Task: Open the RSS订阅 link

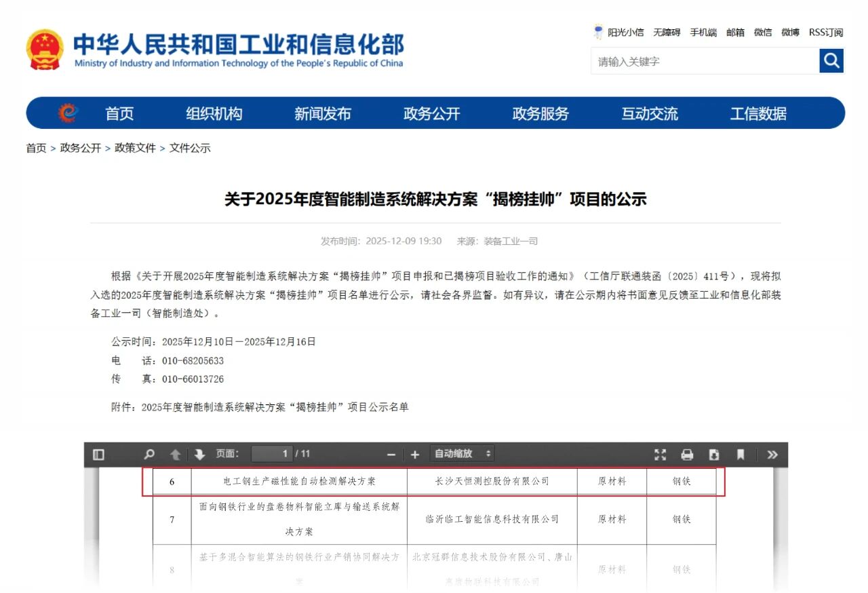Action: [825, 32]
